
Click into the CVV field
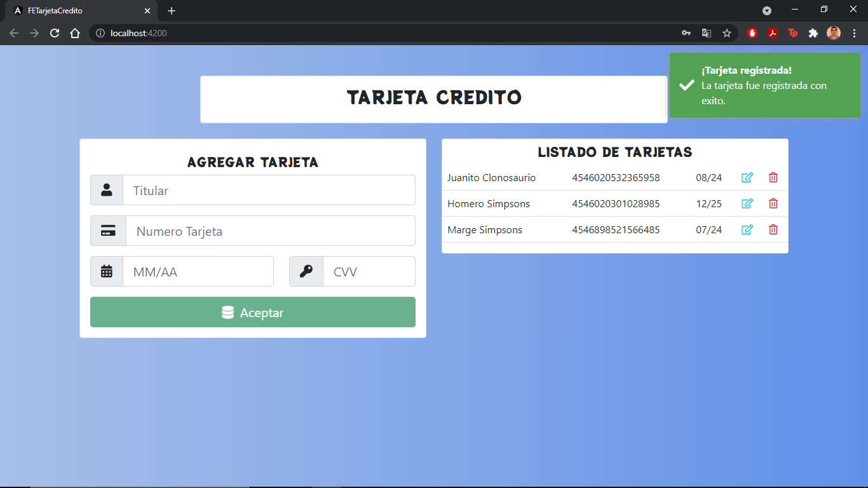[x=369, y=271]
